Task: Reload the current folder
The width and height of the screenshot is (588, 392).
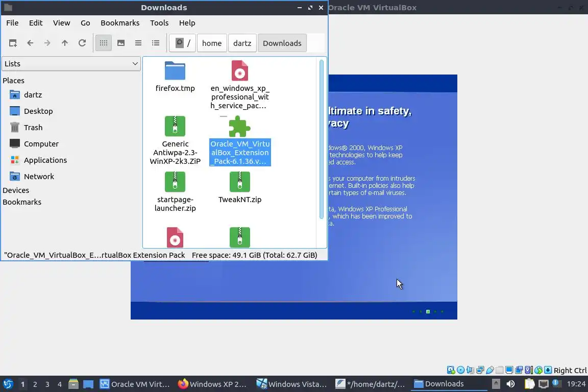Action: point(82,43)
